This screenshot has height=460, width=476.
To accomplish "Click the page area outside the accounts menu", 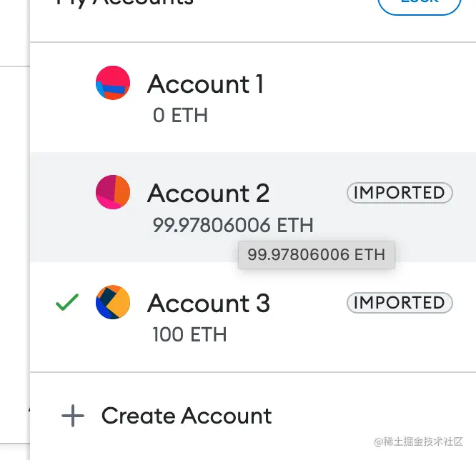I will 13,214.
